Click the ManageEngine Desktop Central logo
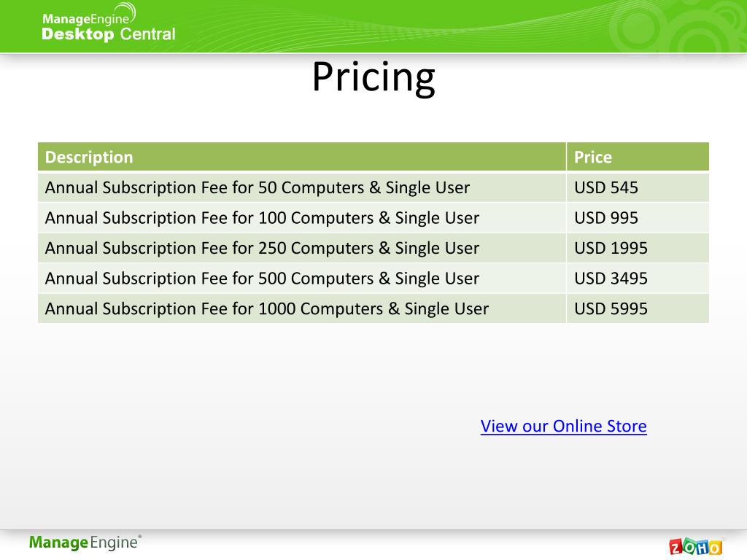The image size is (747, 560). [109, 23]
